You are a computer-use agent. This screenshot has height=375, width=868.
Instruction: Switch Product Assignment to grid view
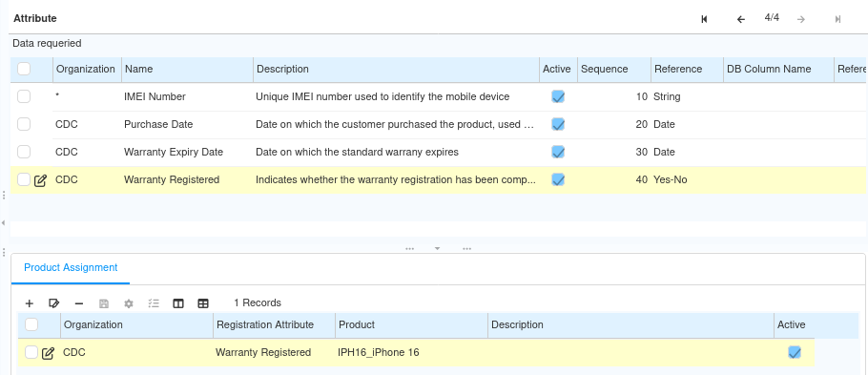[203, 303]
